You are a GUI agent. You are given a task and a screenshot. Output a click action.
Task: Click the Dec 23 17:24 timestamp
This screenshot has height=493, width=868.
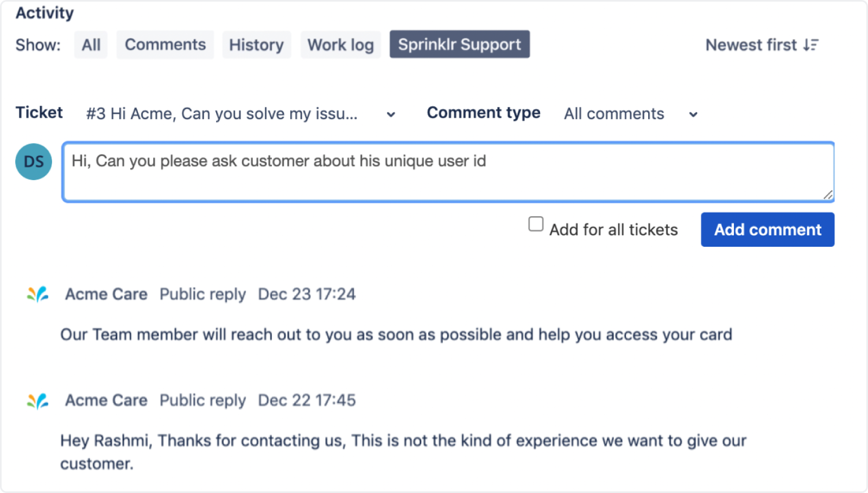tap(307, 294)
